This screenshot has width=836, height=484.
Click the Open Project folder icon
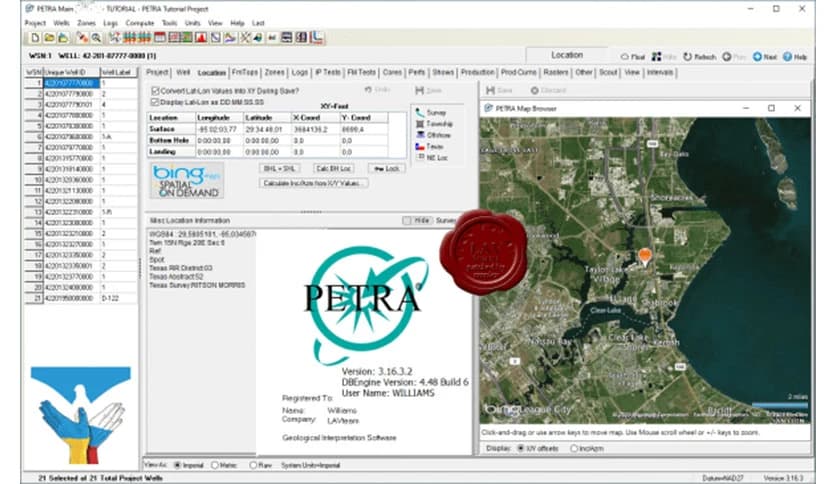coord(49,37)
